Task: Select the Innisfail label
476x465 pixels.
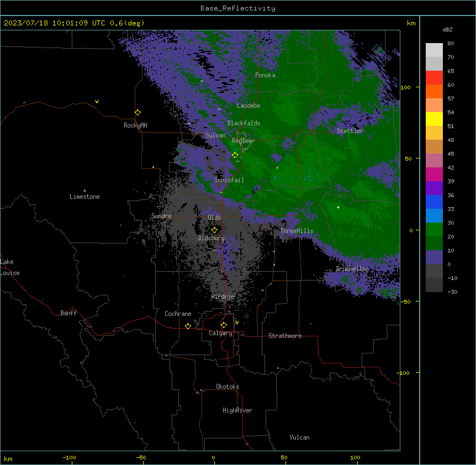Action: (x=229, y=180)
